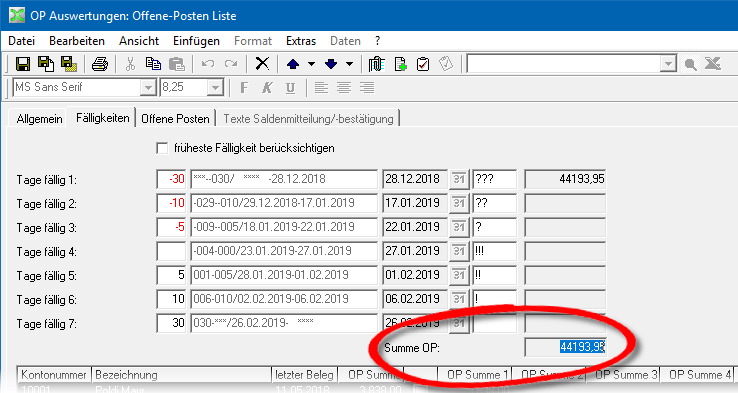Click the Paste clipboard icon

point(176,64)
